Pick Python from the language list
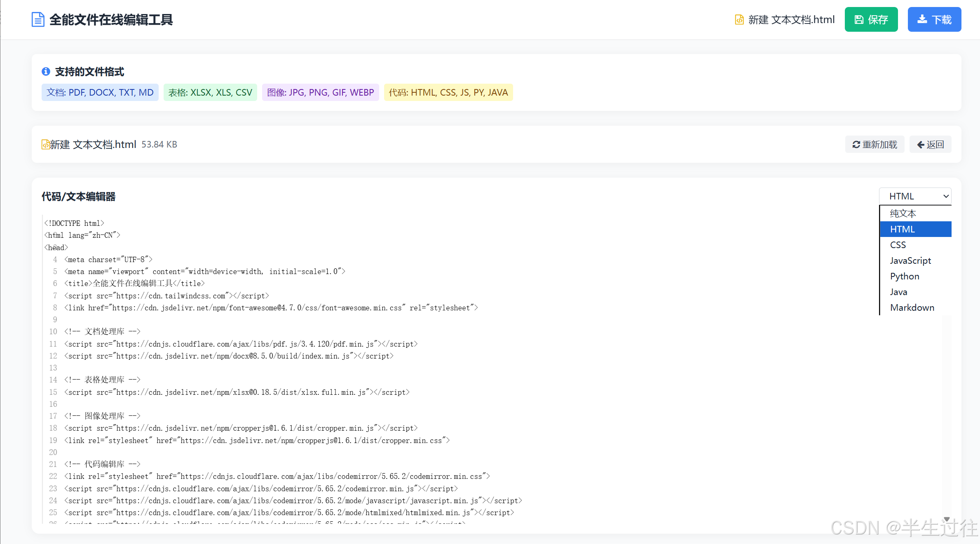The width and height of the screenshot is (980, 544). point(915,276)
